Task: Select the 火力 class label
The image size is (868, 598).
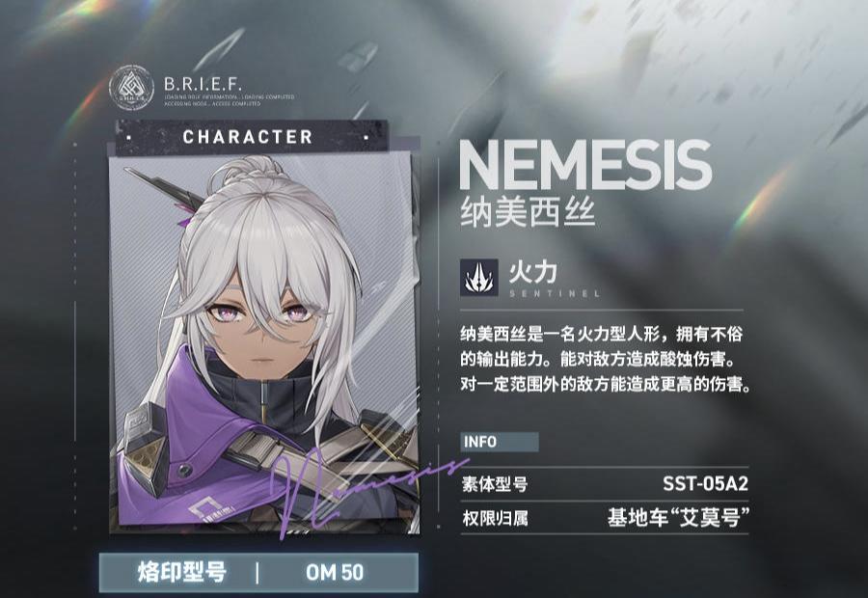Action: [x=532, y=271]
